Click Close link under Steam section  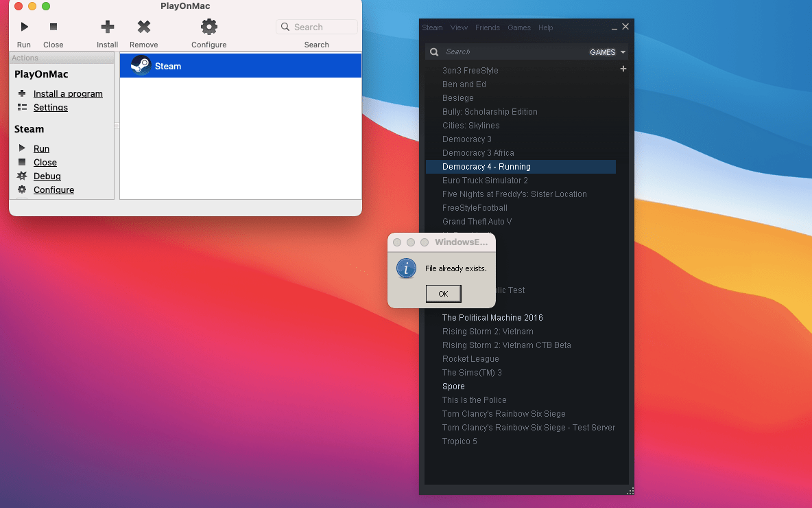click(x=45, y=162)
